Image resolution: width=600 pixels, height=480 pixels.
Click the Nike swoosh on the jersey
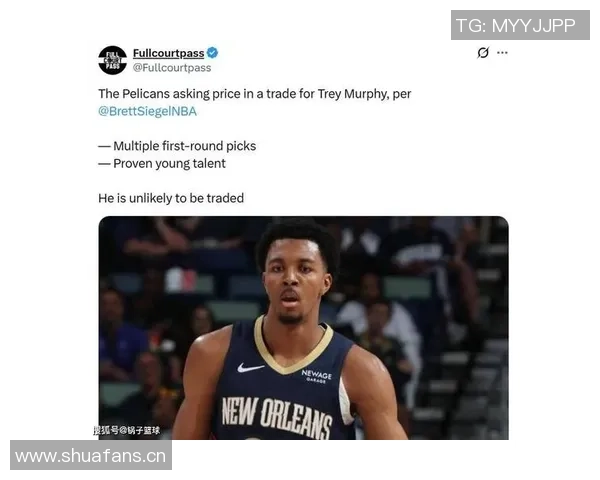tap(250, 368)
